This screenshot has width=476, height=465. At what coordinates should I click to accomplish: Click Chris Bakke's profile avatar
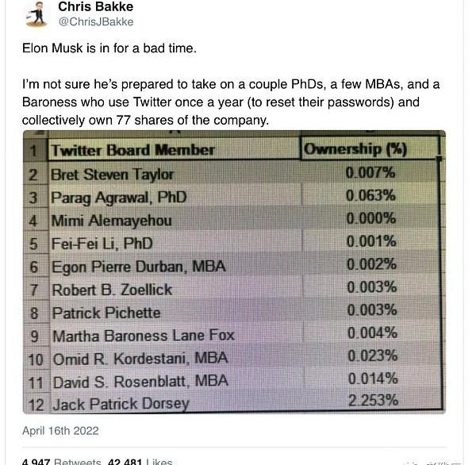point(35,13)
